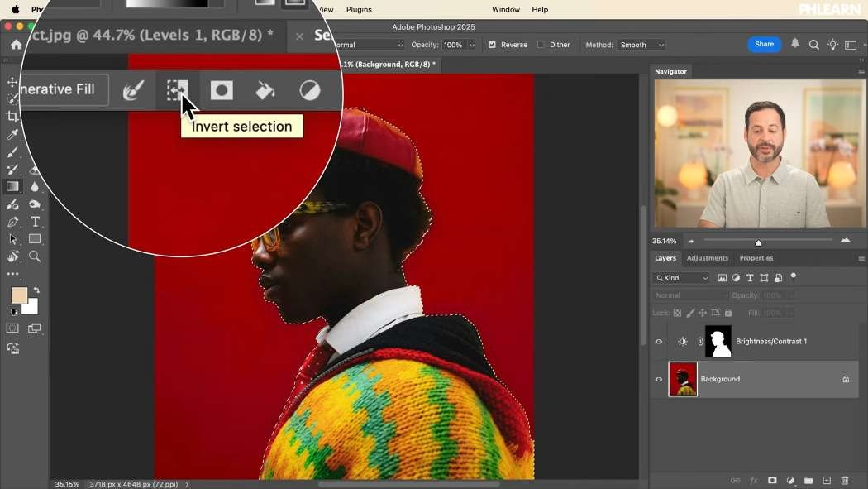Change the screen mode
This screenshot has height=489, width=868.
point(35,328)
